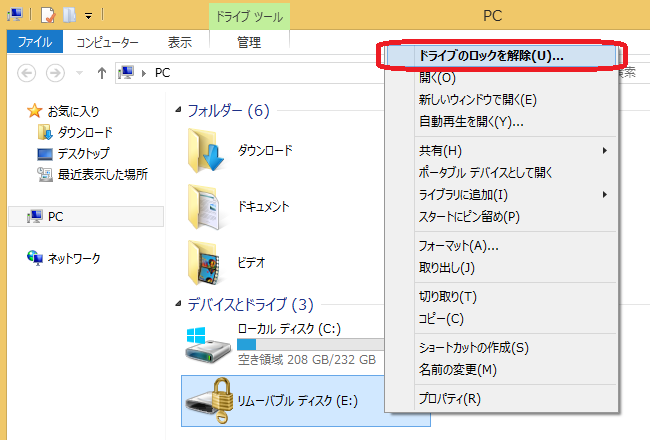The image size is (650, 440).
Task: Go forward with the Forward arrow button
Action: [55, 73]
